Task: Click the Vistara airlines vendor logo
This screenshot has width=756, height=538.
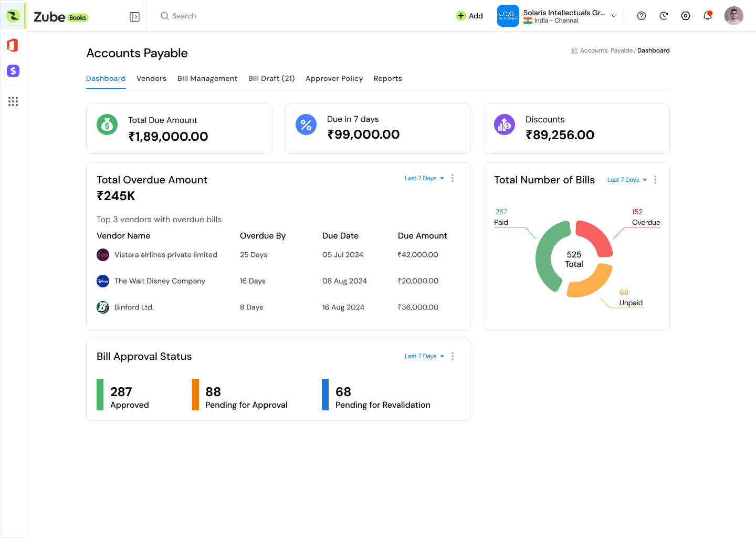Action: (103, 255)
